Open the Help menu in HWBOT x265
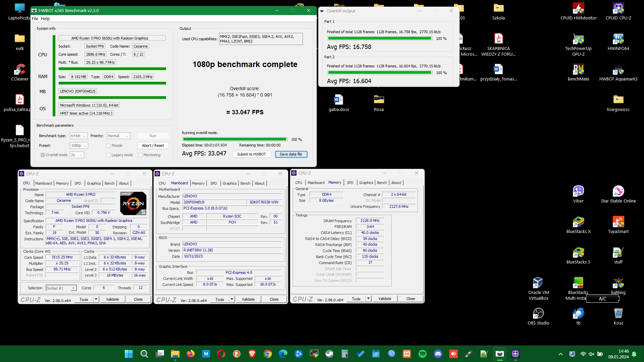This screenshot has width=644, height=362. (45, 18)
